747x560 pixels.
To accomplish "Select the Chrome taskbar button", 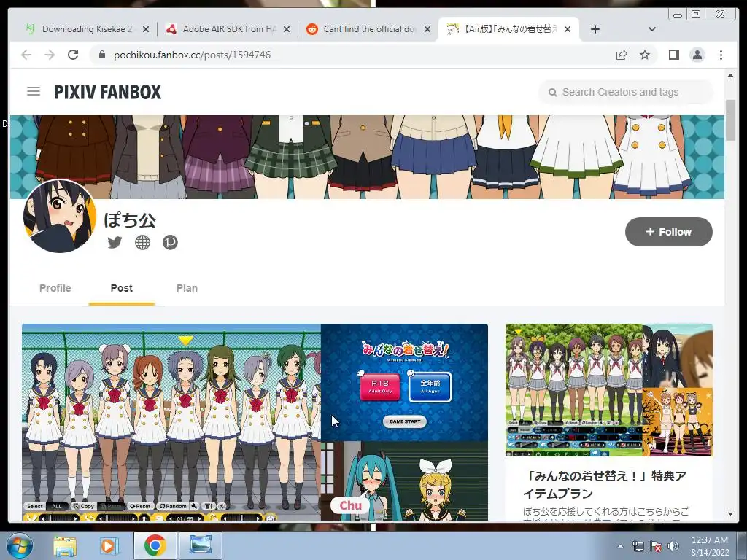I will tap(155, 545).
